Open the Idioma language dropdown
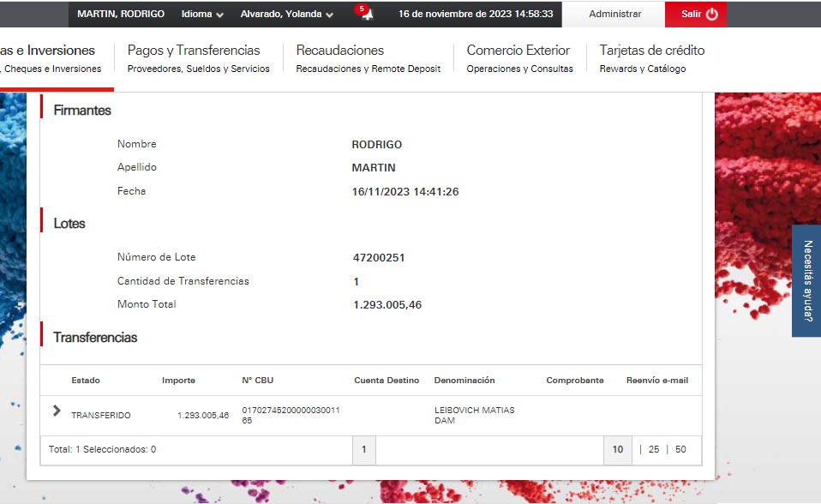This screenshot has height=504, width=821. pos(202,15)
